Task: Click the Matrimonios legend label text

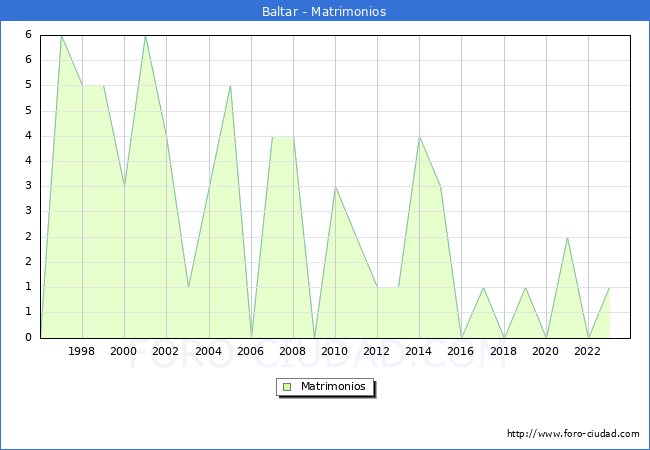Action: tap(332, 386)
